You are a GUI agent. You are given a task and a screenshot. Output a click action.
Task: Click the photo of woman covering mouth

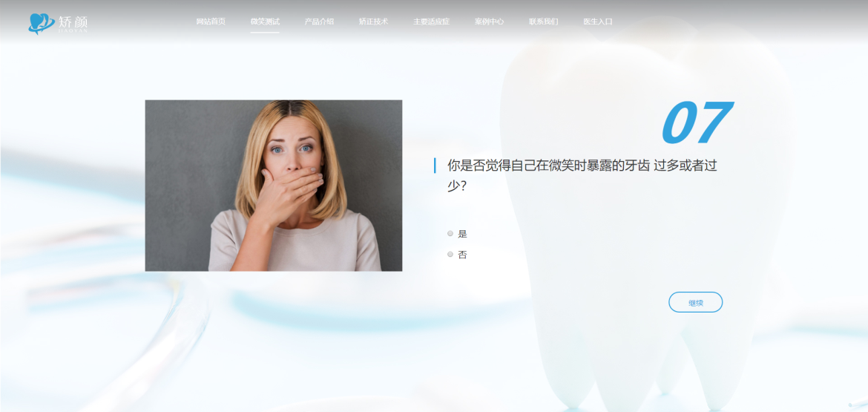pos(273,186)
